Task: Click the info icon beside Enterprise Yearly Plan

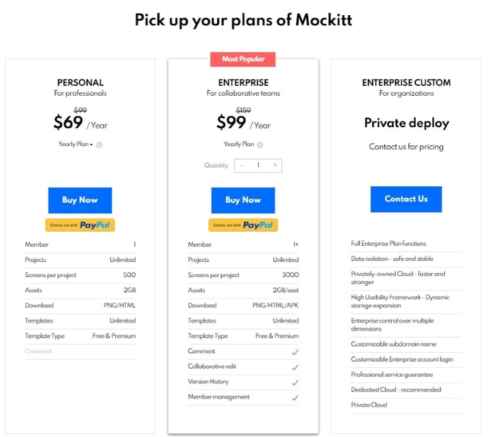Action: (260, 145)
